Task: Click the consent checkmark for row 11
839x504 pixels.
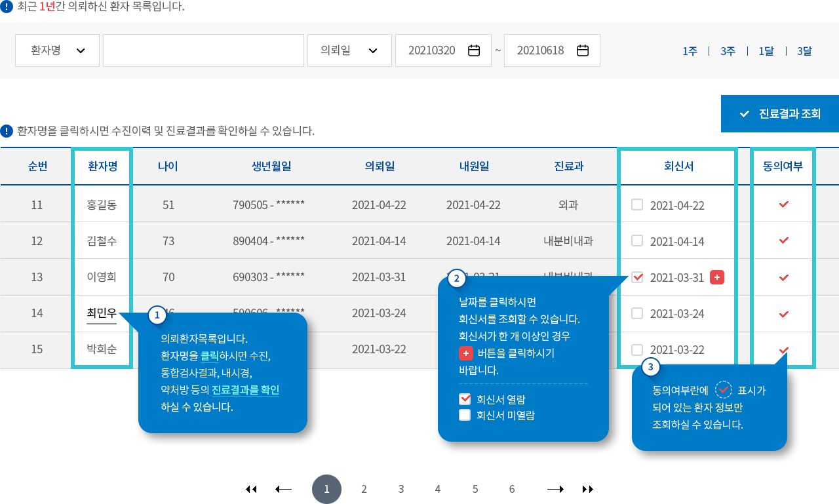Action: click(783, 204)
